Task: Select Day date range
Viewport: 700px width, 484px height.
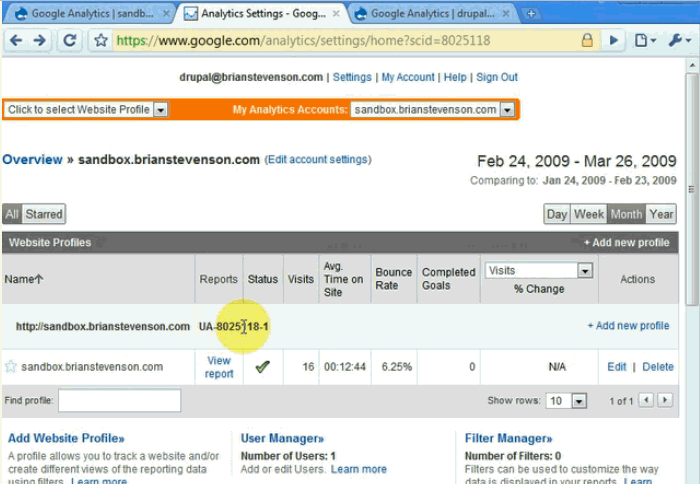Action: 557,214
